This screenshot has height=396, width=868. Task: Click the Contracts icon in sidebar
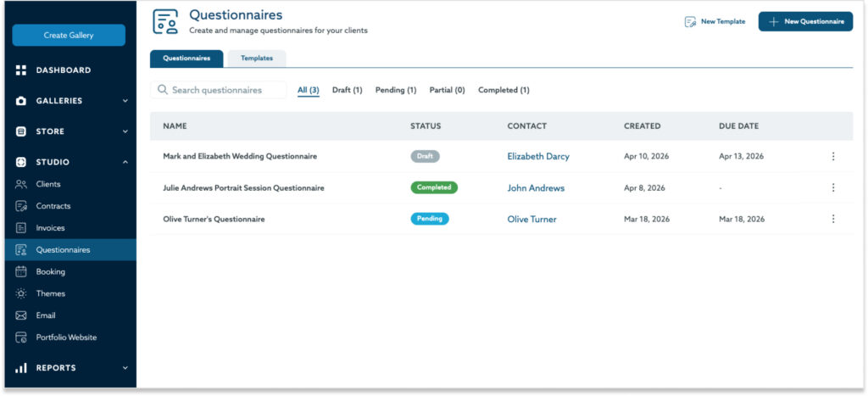(x=21, y=206)
